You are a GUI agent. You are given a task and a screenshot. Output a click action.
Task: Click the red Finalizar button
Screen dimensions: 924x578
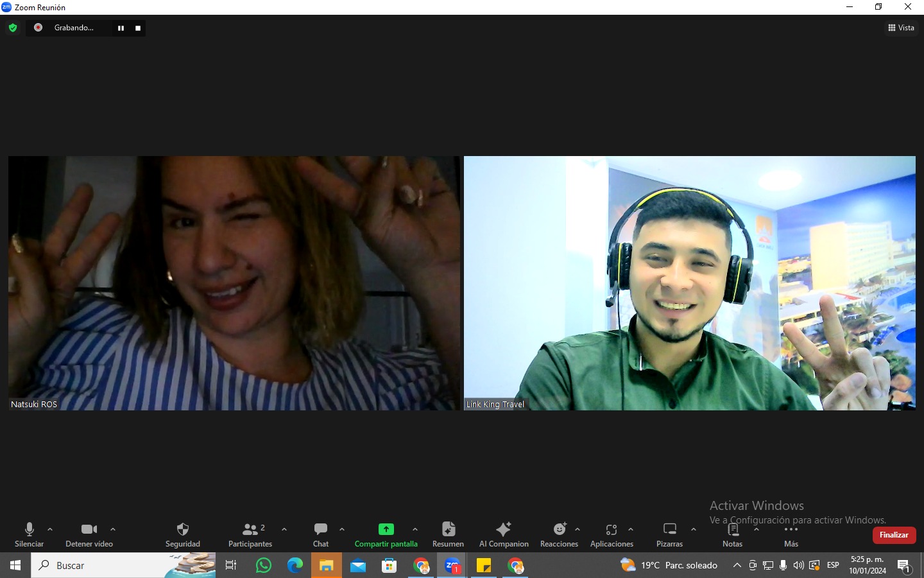tap(894, 535)
